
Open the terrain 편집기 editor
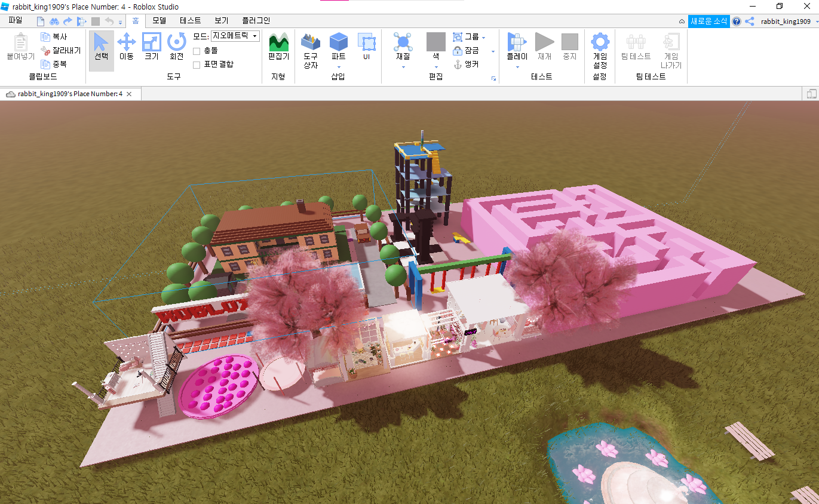[x=278, y=47]
